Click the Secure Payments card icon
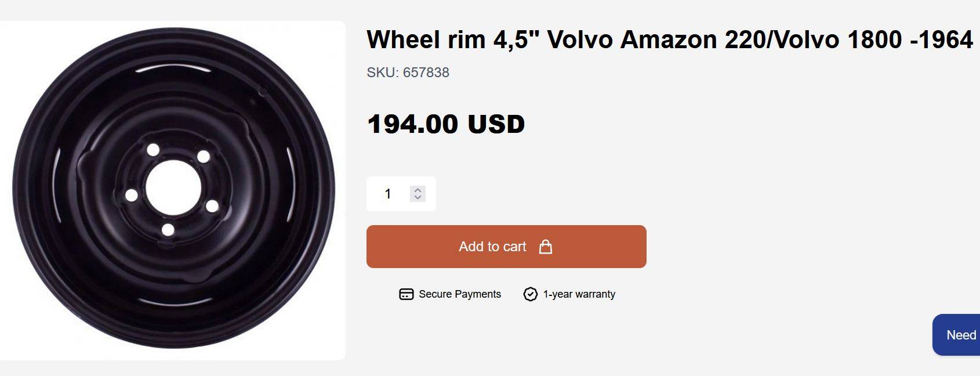The height and width of the screenshot is (376, 980). (406, 294)
